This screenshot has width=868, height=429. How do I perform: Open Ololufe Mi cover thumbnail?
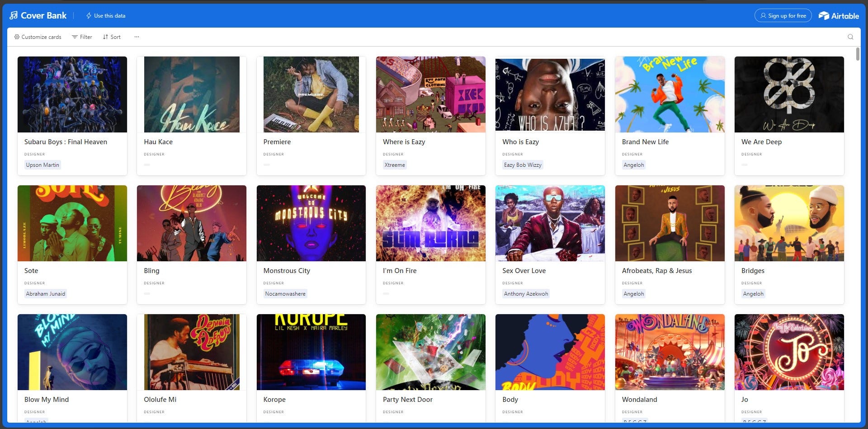[192, 352]
